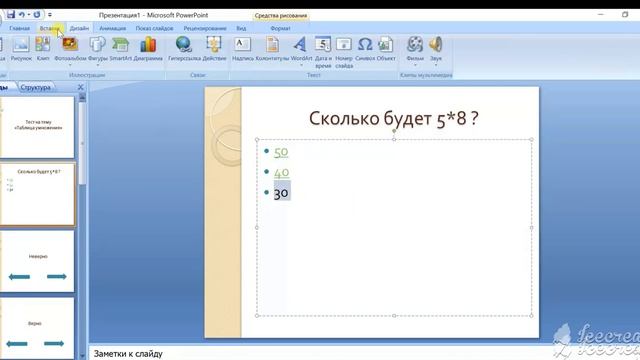The image size is (640, 360).
Task: Open the quick access toolbar customize dropdown
Action: [x=50, y=15]
